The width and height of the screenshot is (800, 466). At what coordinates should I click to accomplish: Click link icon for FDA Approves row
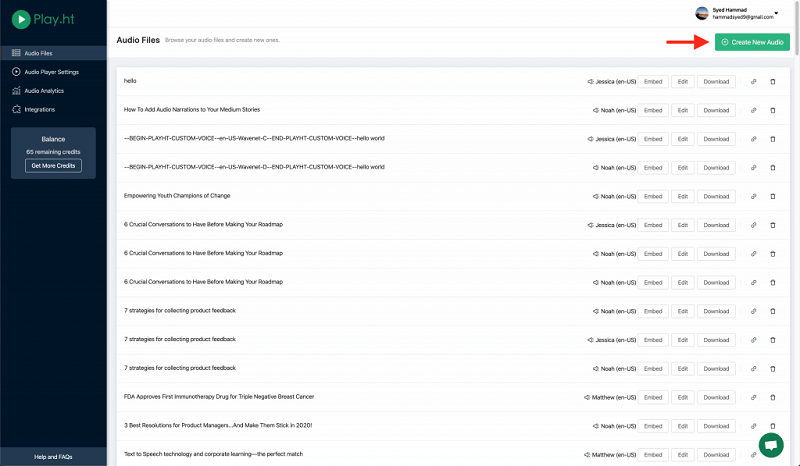click(x=754, y=397)
